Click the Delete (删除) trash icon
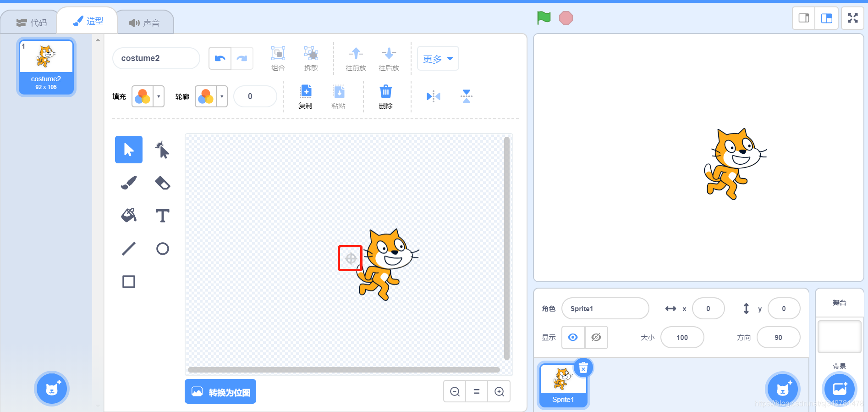 [386, 91]
